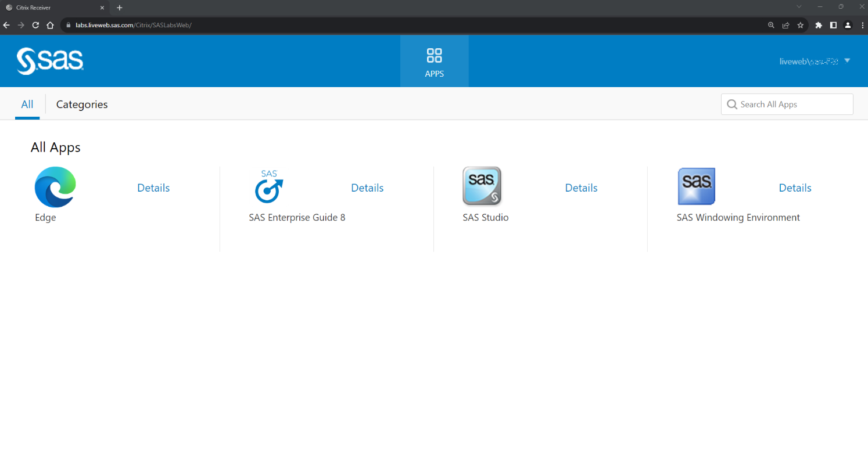Click the All Apps heading

tap(56, 147)
